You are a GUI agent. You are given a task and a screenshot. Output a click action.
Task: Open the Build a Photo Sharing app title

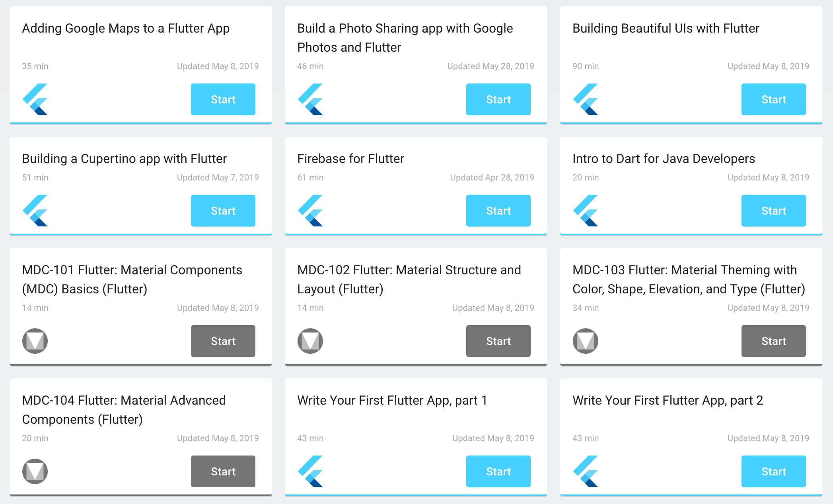[x=405, y=38]
